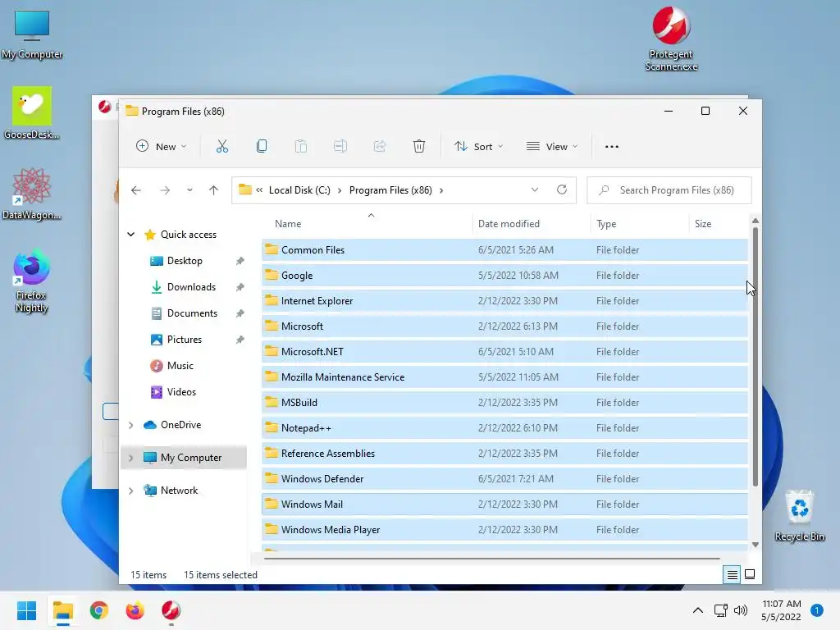
Task: Select the My Computer desktop icon
Action: click(32, 34)
